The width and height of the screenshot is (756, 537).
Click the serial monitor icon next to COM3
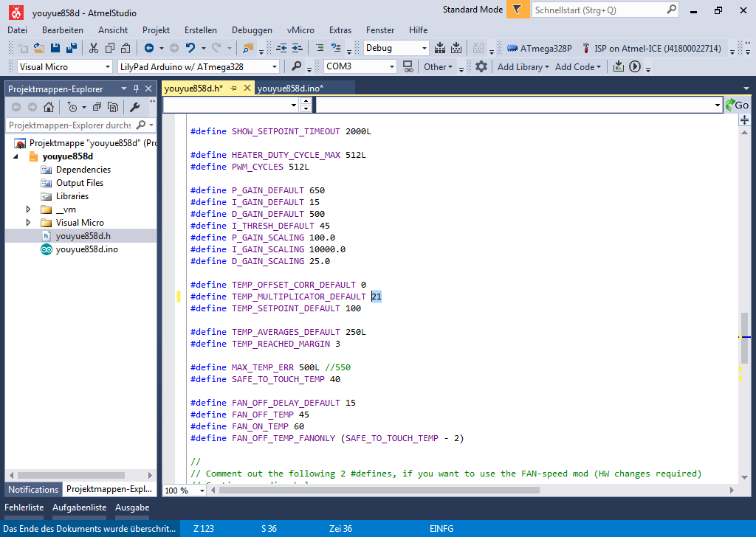point(408,66)
